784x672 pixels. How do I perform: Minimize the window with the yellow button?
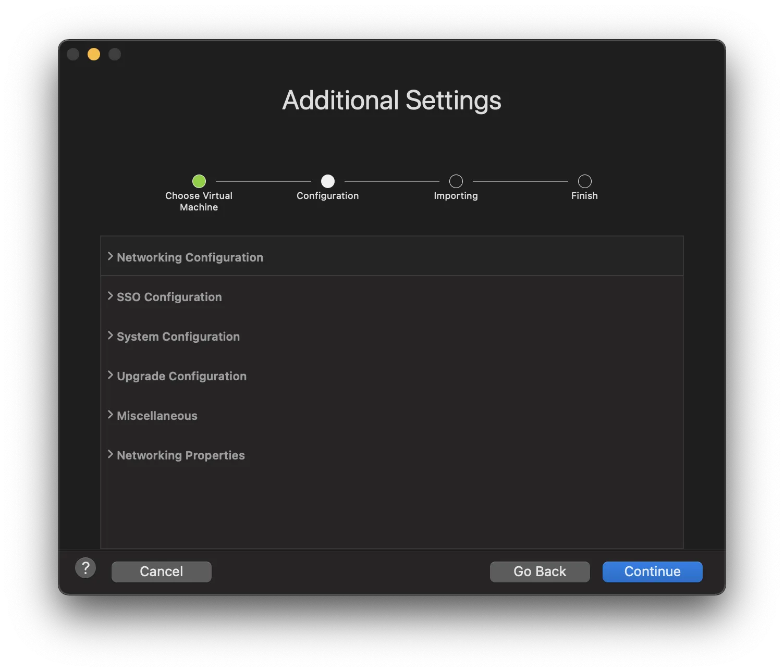click(x=94, y=54)
